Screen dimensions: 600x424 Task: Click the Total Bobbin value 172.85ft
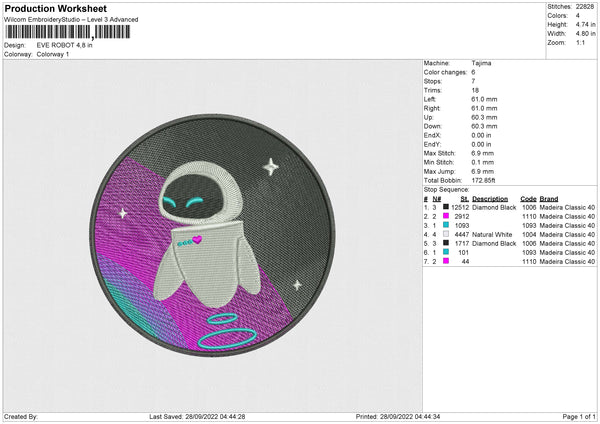click(x=483, y=180)
